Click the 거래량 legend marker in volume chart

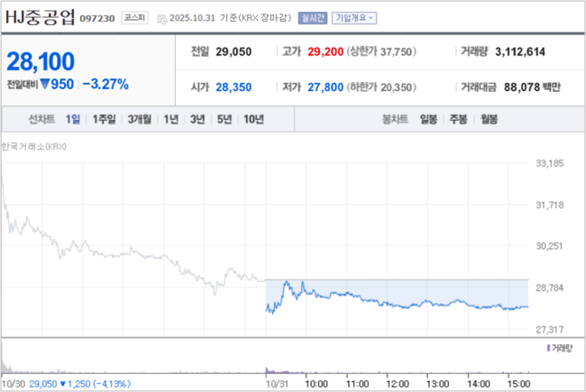546,348
